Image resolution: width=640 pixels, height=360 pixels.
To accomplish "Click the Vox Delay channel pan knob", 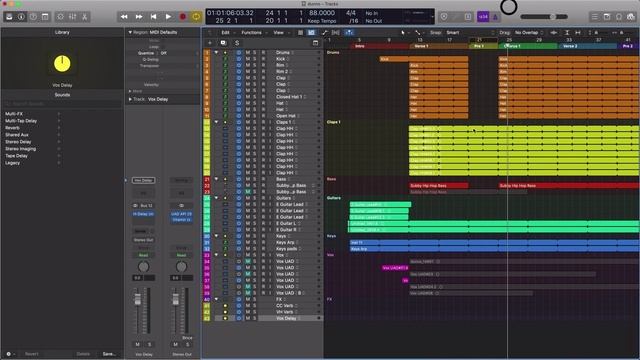I will 143,267.
